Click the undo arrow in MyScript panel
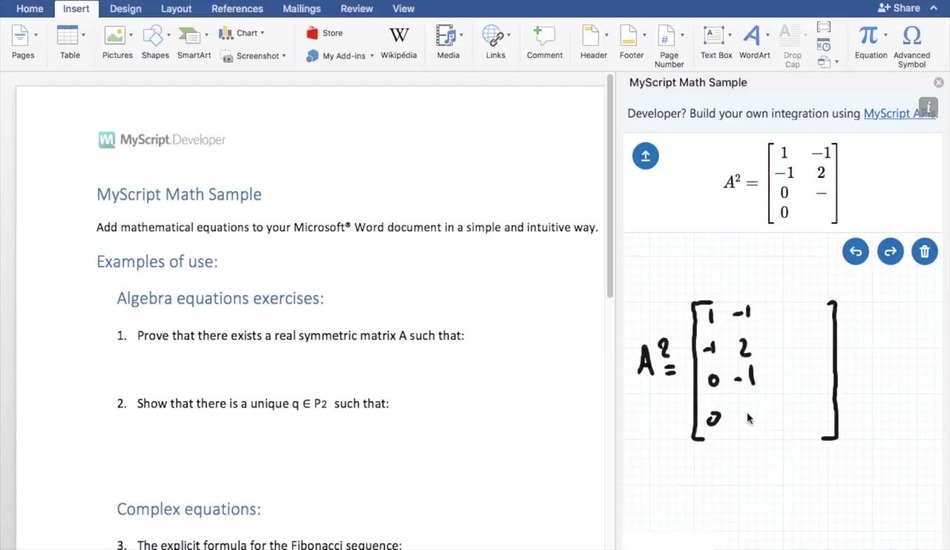Image resolution: width=950 pixels, height=550 pixels. tap(855, 252)
